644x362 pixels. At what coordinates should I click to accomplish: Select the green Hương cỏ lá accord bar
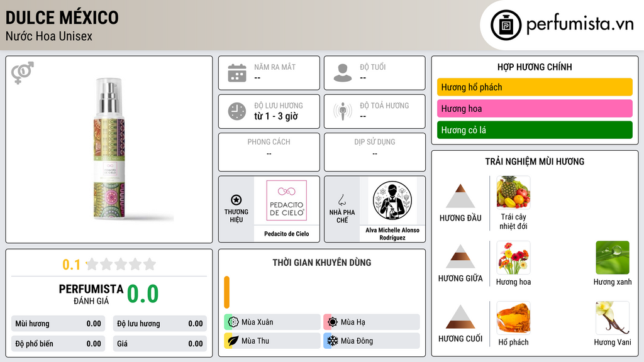(535, 129)
